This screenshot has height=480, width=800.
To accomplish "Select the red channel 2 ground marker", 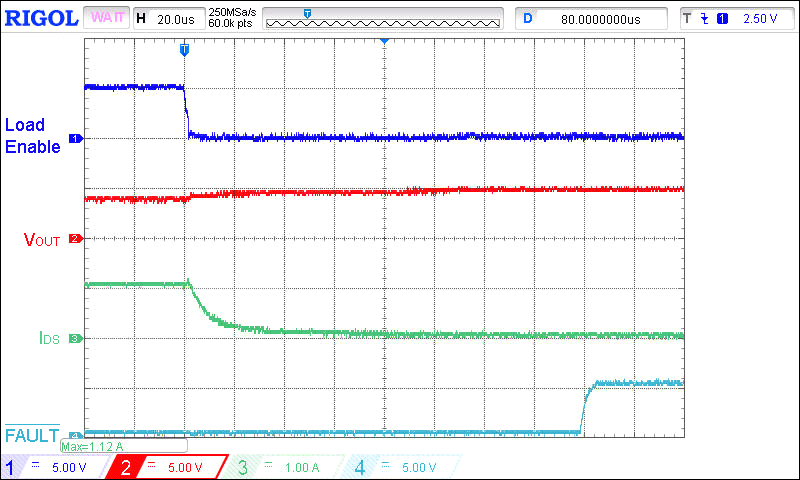I will pos(73,239).
